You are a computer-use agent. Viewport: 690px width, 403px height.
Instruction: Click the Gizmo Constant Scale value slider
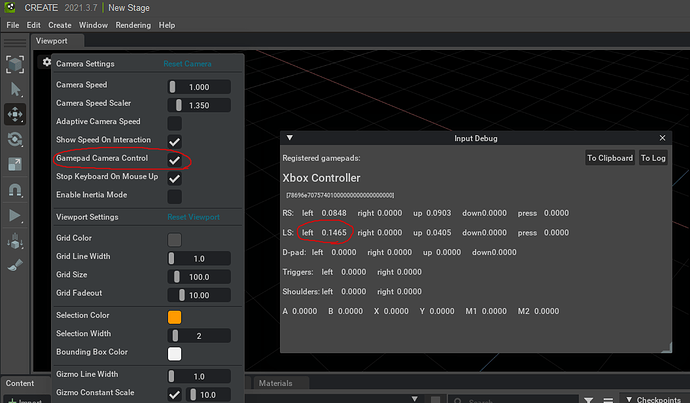[x=208, y=395]
